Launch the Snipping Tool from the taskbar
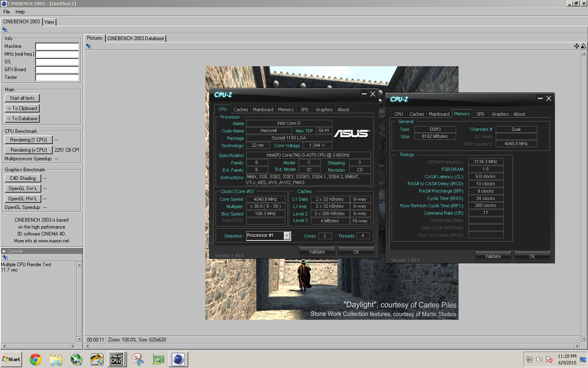The width and height of the screenshot is (588, 368). [x=138, y=359]
